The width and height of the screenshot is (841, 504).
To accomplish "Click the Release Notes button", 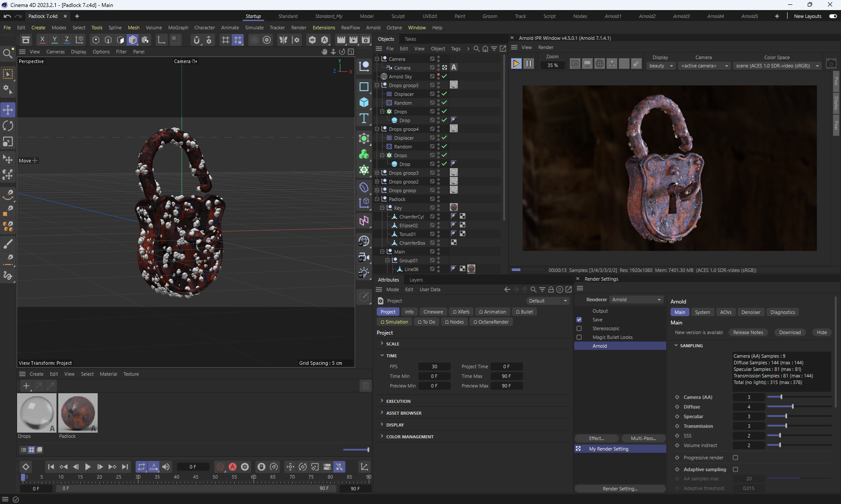I will 748,332.
